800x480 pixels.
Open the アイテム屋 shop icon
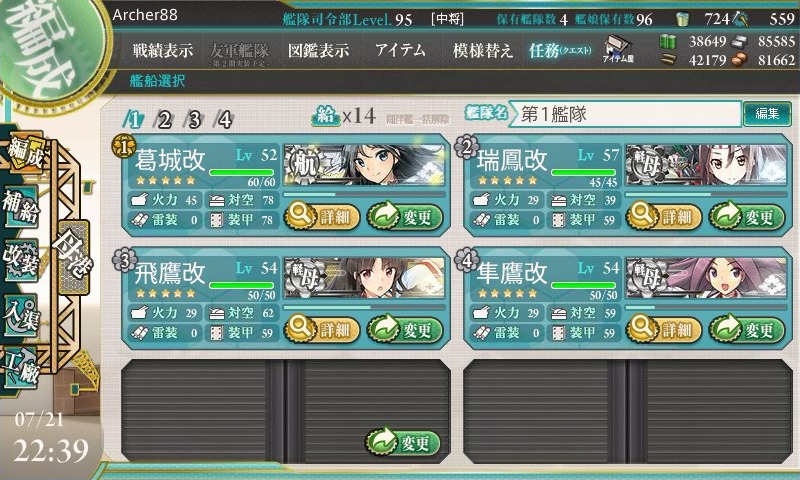pyautogui.click(x=618, y=49)
